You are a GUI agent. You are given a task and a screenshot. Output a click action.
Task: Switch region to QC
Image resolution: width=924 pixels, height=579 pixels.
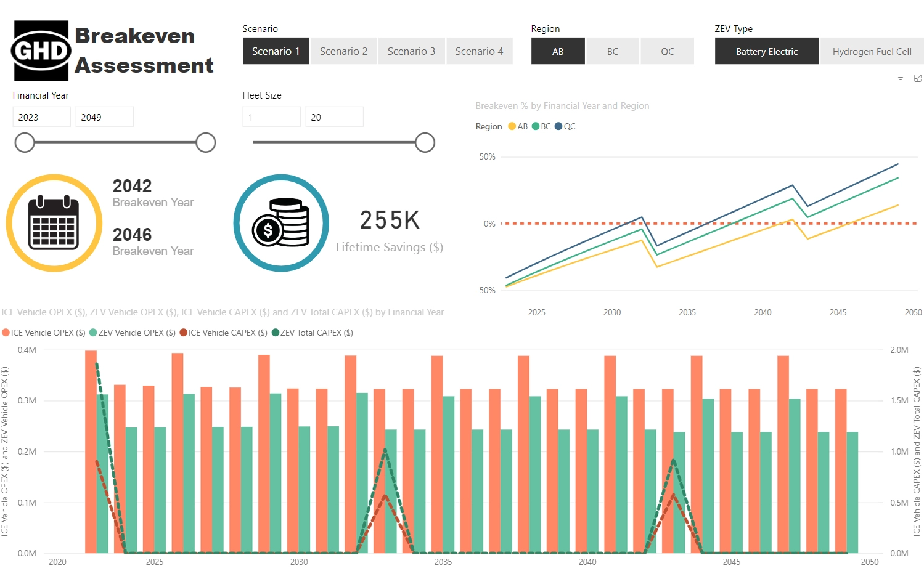tap(667, 51)
